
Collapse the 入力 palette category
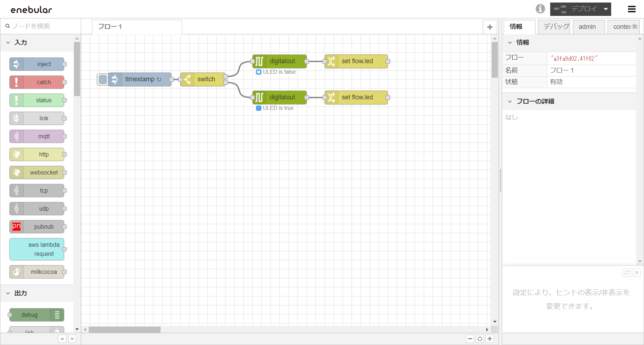tap(8, 43)
